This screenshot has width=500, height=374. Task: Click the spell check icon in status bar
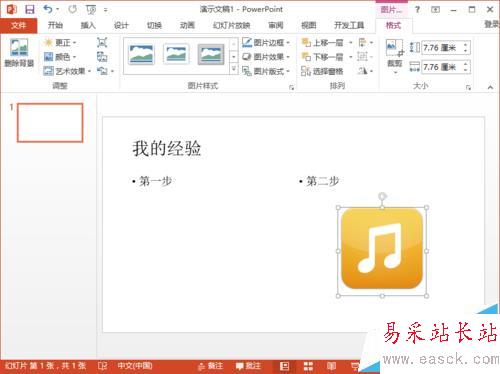[102, 366]
